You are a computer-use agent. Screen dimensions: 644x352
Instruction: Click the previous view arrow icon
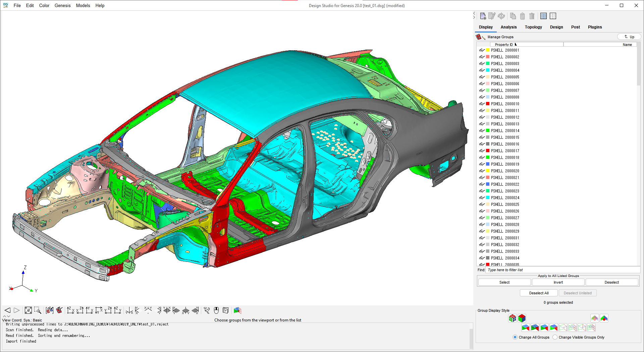point(7,310)
